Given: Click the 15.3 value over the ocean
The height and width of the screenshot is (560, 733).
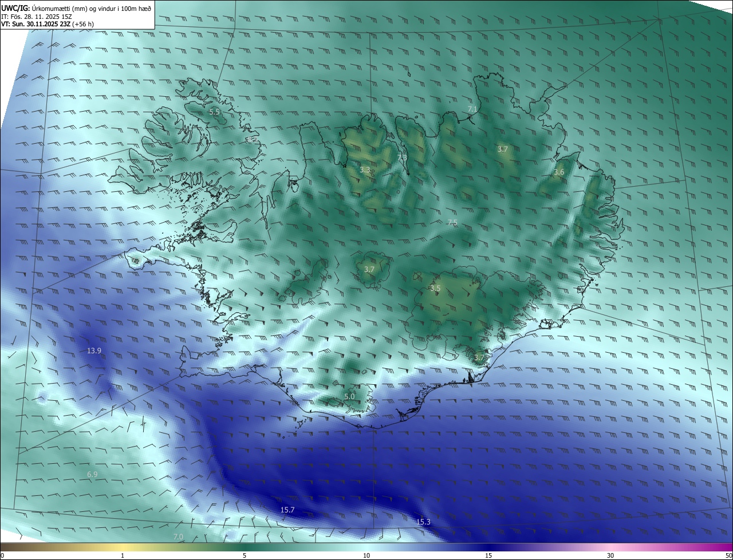Looking at the screenshot, I should coord(423,522).
